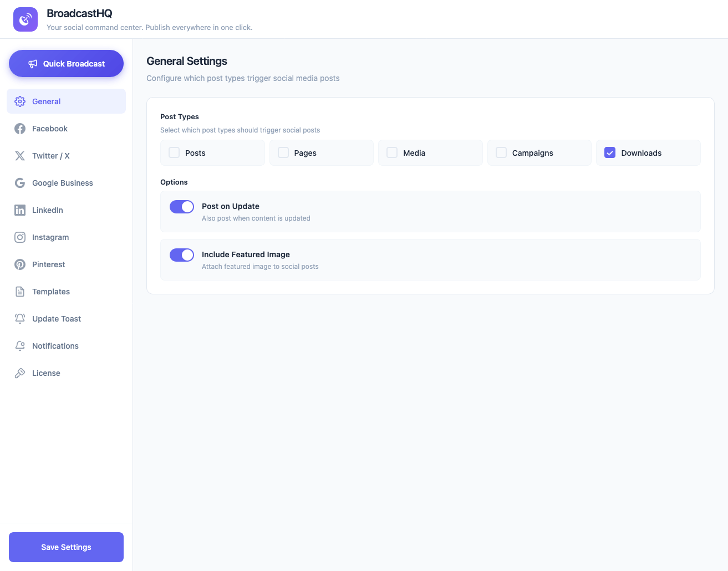Click the Facebook icon in the sidebar
Viewport: 728px width, 571px height.
tap(20, 129)
